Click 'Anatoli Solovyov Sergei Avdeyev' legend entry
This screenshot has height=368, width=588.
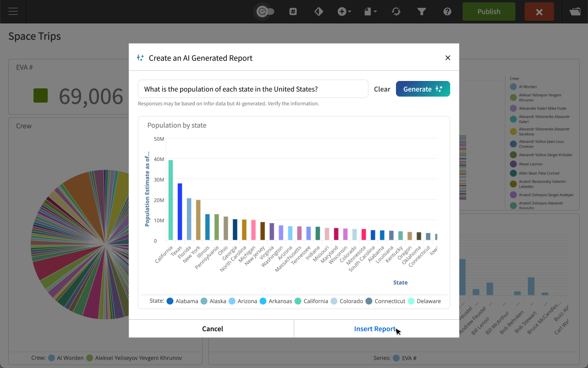coord(546,195)
